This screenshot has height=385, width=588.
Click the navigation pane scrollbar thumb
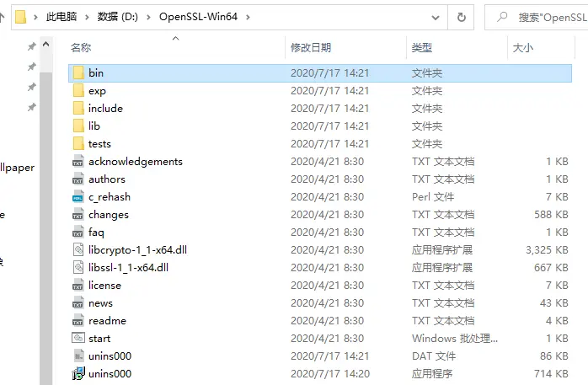[x=46, y=228]
